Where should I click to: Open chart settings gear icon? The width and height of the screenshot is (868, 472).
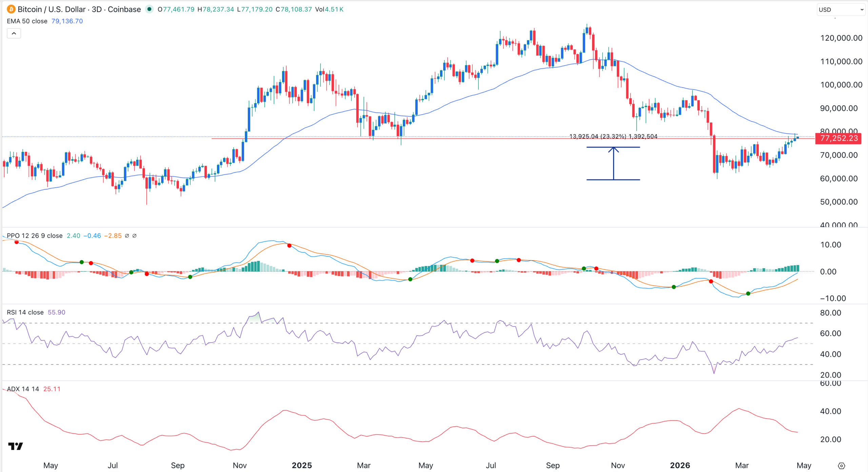click(842, 466)
